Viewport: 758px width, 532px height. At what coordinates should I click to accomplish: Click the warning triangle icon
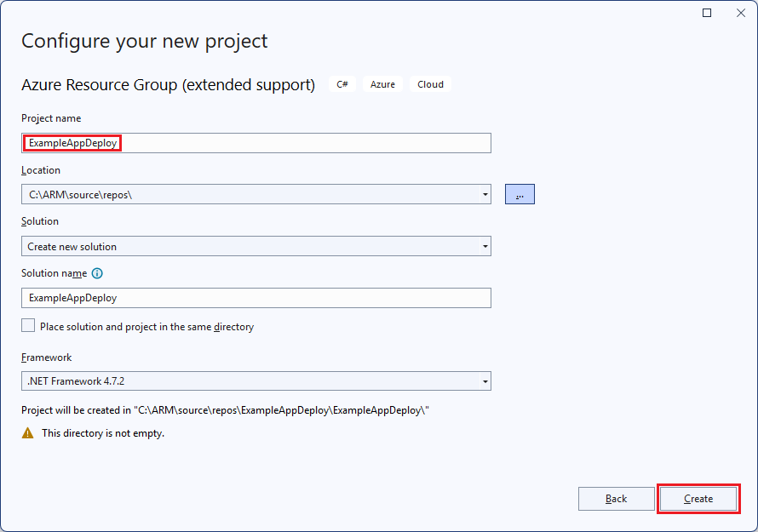[29, 433]
